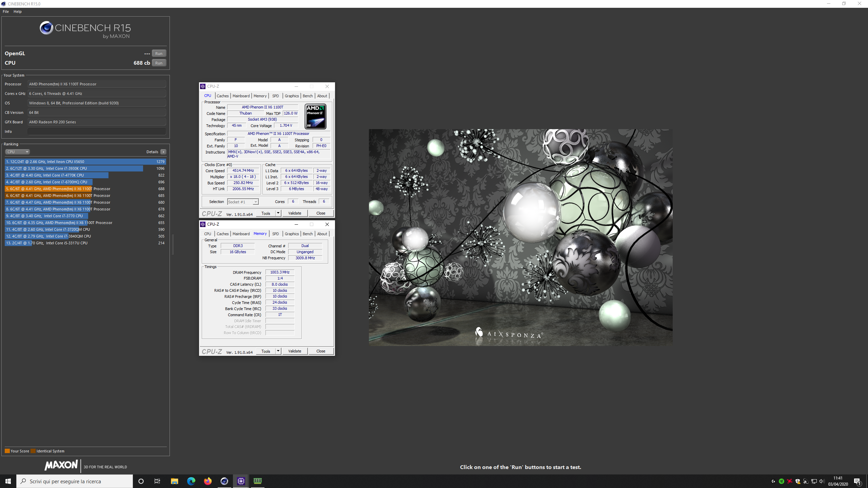Click Close button in upper CPU-Z window

(321, 213)
